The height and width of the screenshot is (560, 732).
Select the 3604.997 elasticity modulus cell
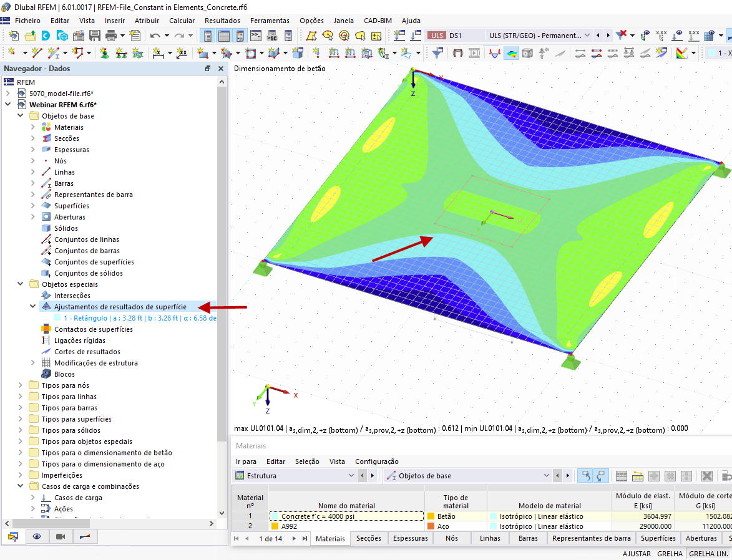pyautogui.click(x=642, y=516)
